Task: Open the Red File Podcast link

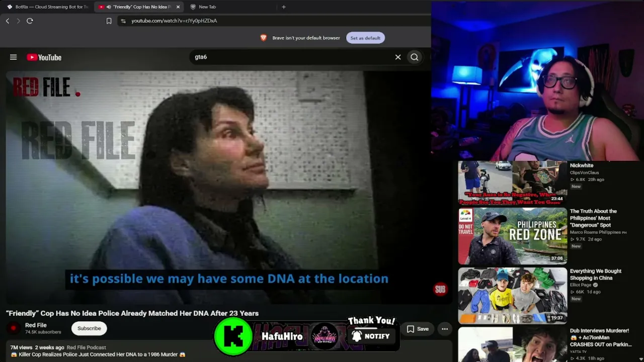Action: click(87, 347)
